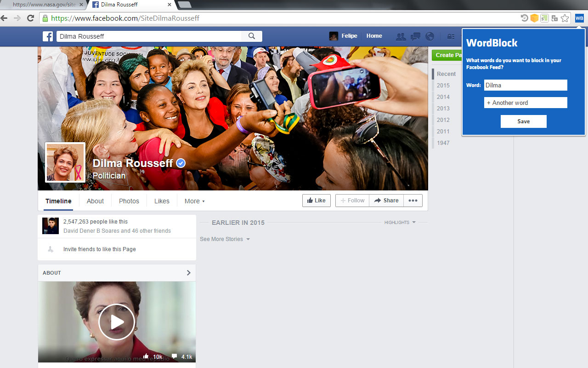The image size is (588, 368).
Task: Click the WordBlock WB extension icon
Action: (579, 18)
